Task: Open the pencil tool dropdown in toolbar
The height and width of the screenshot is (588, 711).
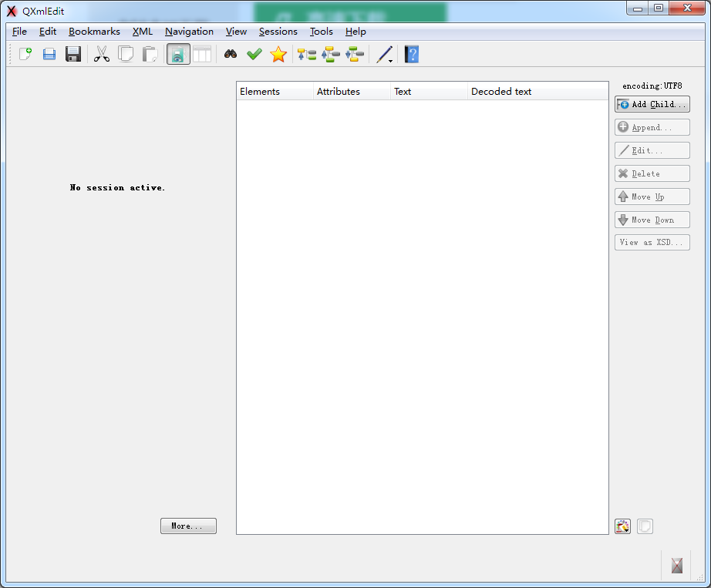Action: click(x=385, y=55)
